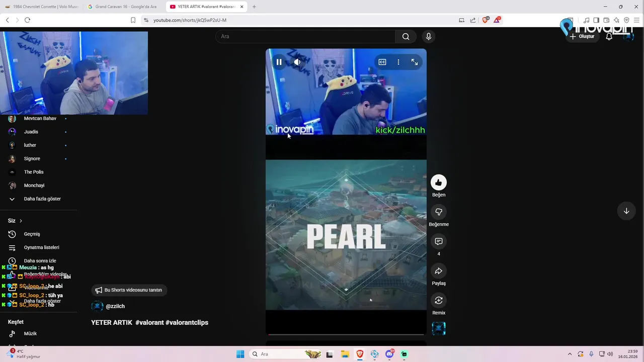Bookmark this page icon
The height and width of the screenshot is (362, 644).
133,20
